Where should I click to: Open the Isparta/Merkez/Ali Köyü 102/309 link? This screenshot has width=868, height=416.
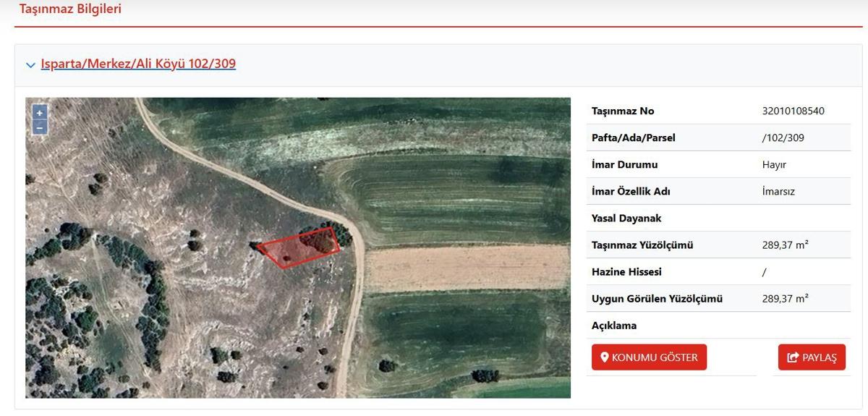coord(138,64)
